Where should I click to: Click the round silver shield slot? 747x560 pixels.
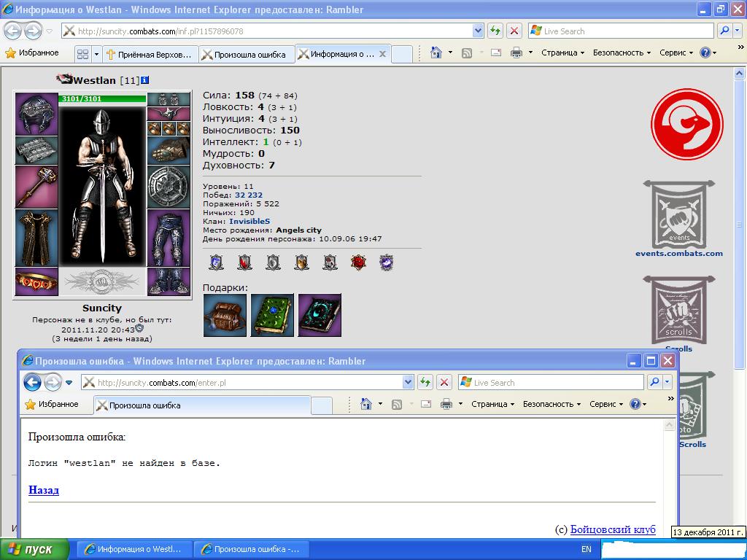coord(169,187)
